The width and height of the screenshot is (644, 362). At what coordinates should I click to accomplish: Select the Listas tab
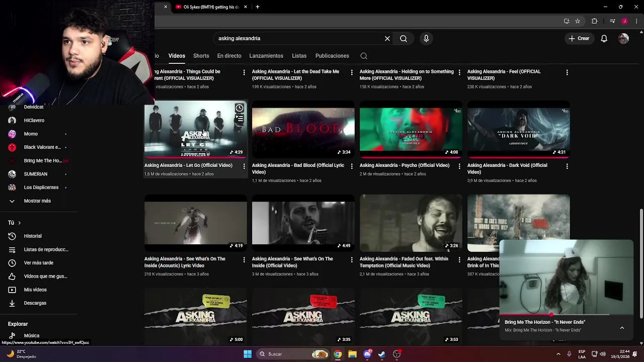point(299,56)
